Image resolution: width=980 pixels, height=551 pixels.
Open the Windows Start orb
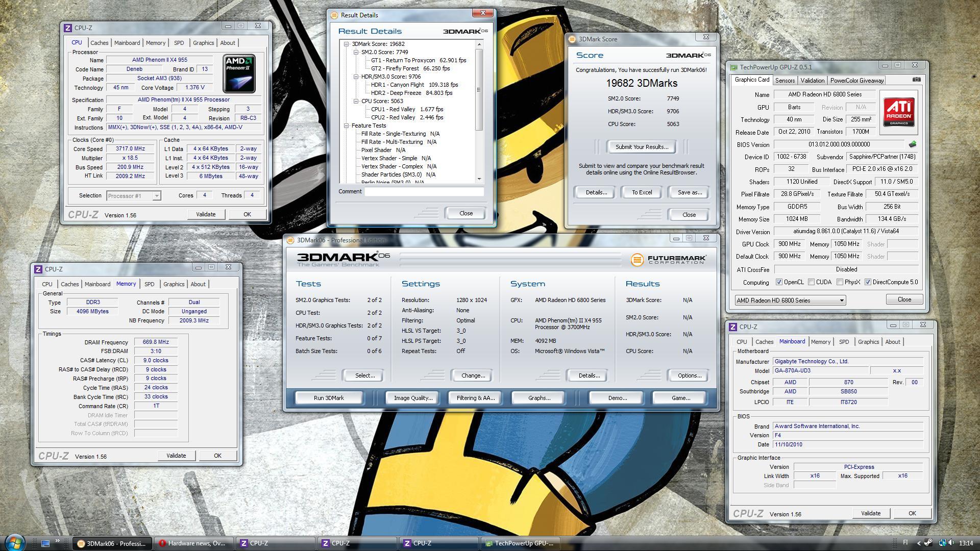click(15, 542)
